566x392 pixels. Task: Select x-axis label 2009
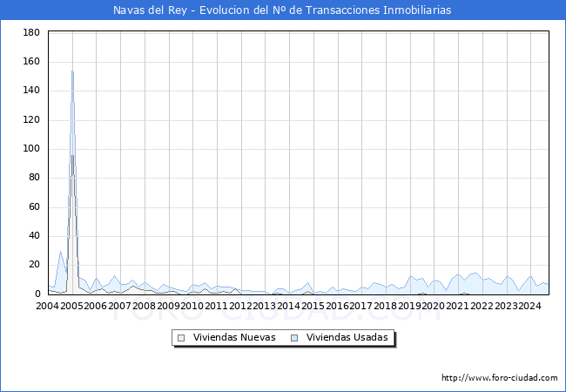pos(168,306)
